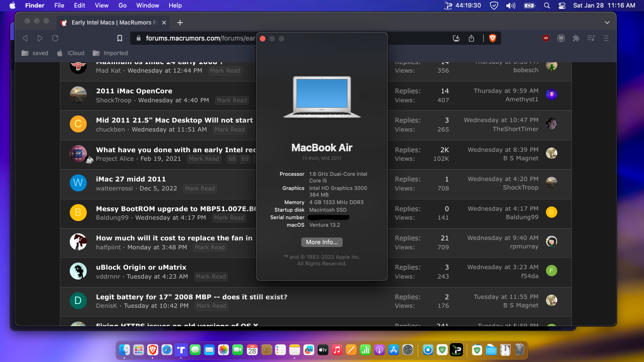Mark Read the uBlock Origin thread
The image size is (644, 362).
coord(211,277)
